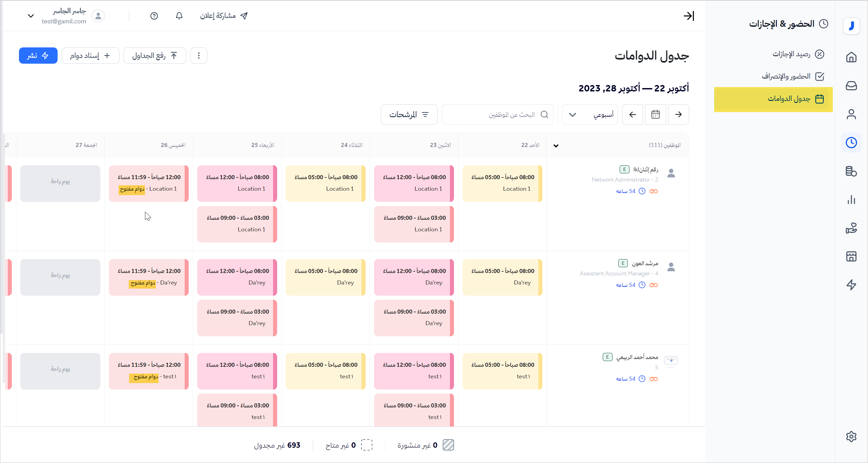Click the employee search field
868x463 pixels.
(x=497, y=114)
